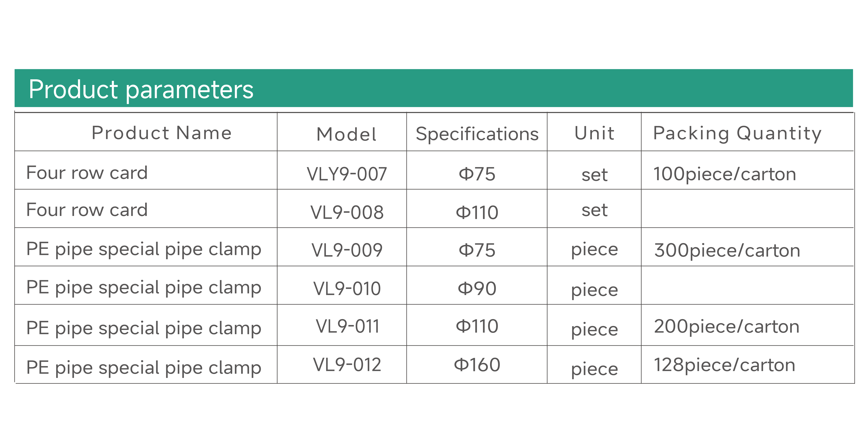Screen dimensions: 868x438
Task: Select the VL9-012 model cell
Action: click(x=347, y=365)
